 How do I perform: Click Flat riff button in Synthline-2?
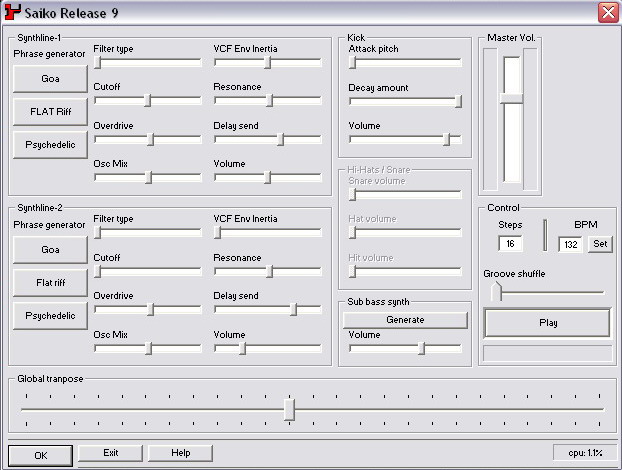point(50,283)
